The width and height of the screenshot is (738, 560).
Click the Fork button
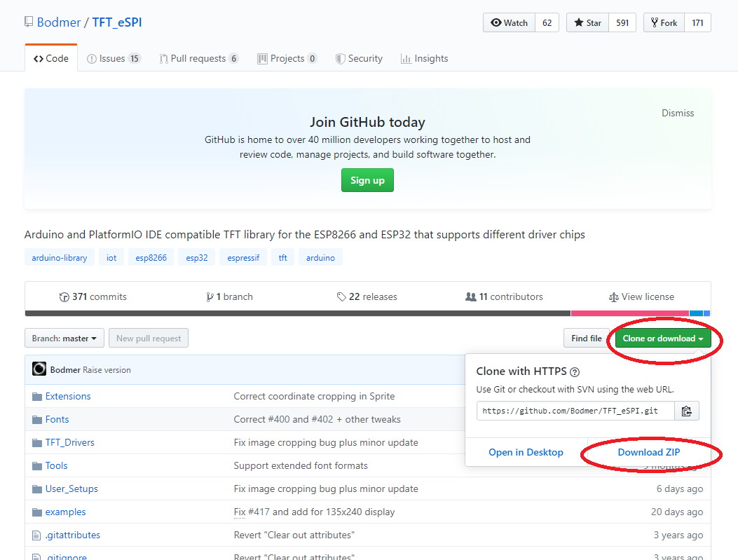(664, 22)
